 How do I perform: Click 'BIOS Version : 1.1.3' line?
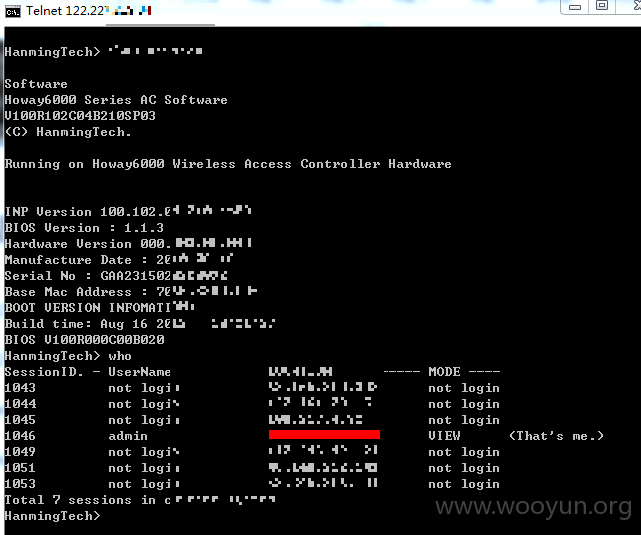tap(84, 228)
